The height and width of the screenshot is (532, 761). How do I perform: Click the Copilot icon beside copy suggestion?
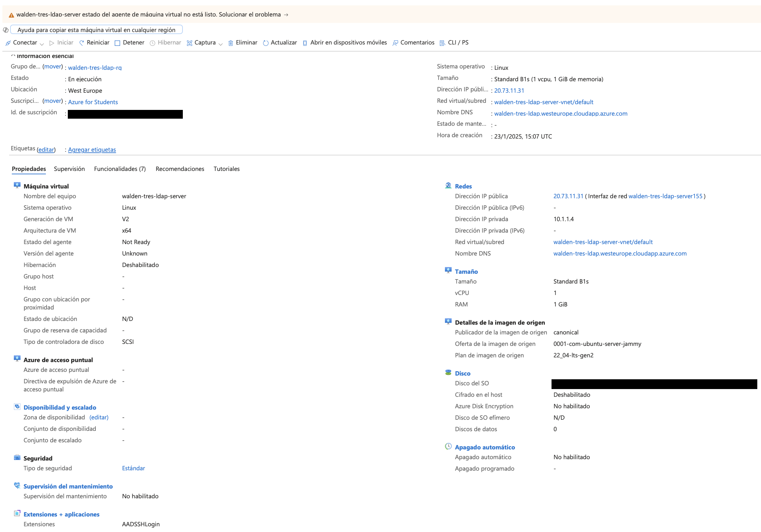click(6, 30)
